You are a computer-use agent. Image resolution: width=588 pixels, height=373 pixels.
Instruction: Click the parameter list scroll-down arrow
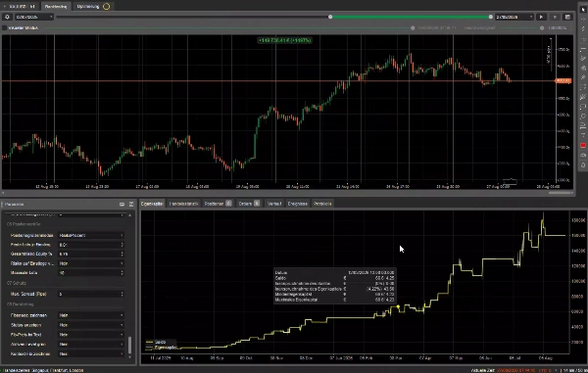pos(129,357)
